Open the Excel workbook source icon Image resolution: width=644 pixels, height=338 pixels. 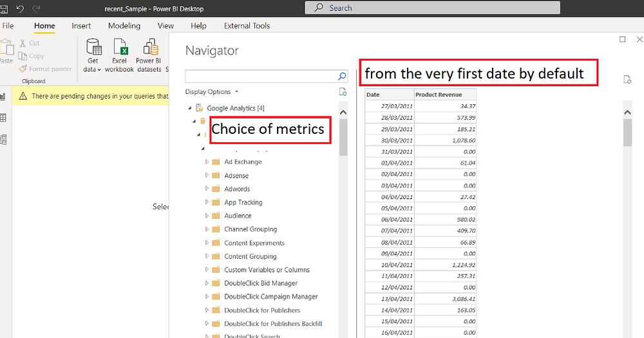tap(120, 48)
